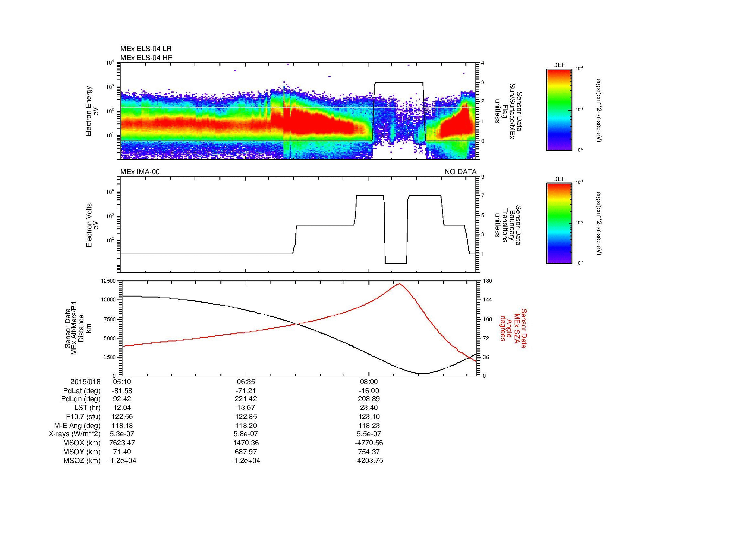Screen dimensions: 756x534
Task: Click the LST value "23.40"
Action: coord(369,408)
